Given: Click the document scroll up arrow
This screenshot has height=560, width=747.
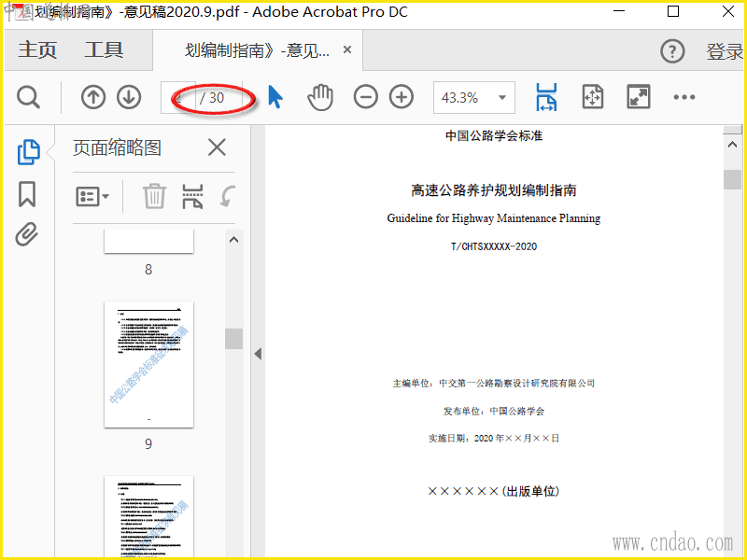Looking at the screenshot, I should click(732, 145).
